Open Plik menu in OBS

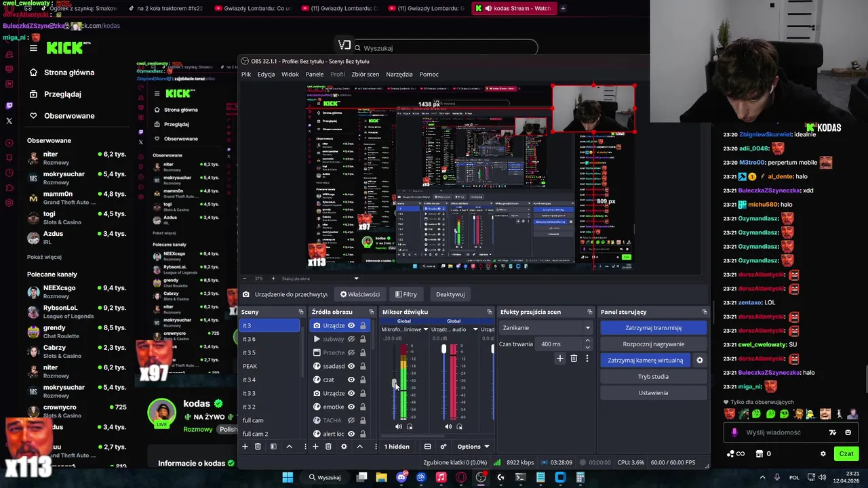click(246, 75)
